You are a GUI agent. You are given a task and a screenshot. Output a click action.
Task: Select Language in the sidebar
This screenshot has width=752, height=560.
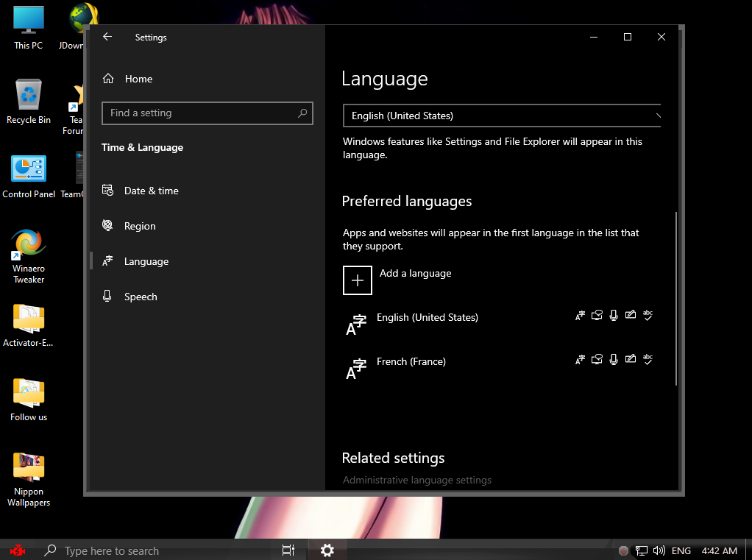[146, 261]
